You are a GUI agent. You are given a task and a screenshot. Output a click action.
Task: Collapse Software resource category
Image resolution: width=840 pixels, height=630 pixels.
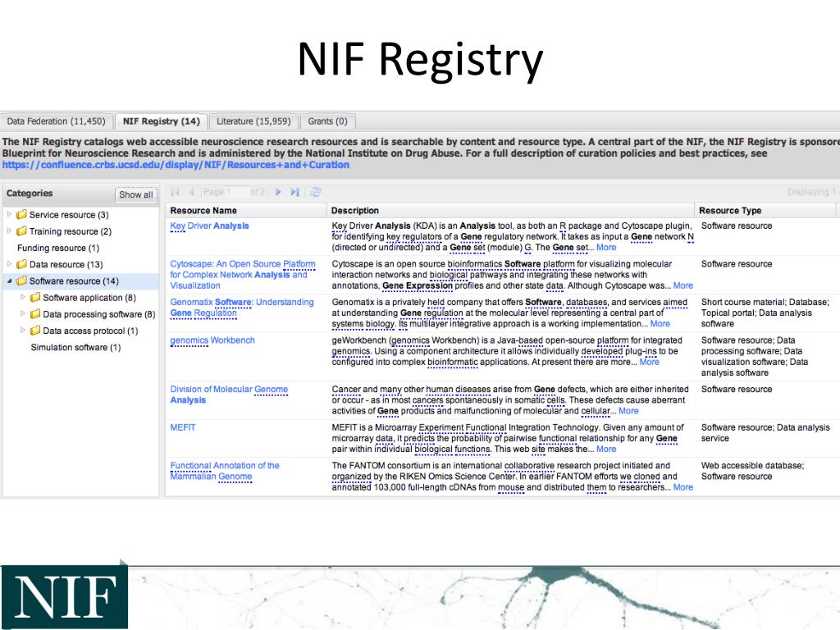tap(9, 281)
